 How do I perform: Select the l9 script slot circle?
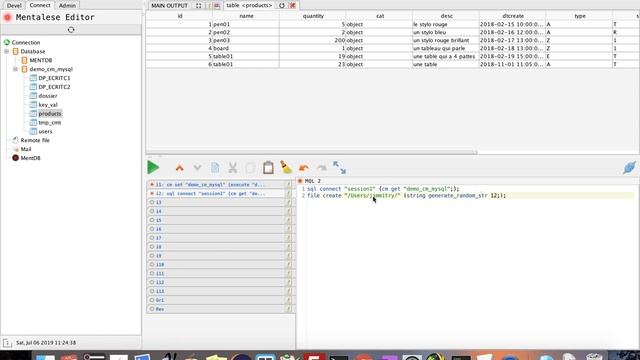click(x=152, y=256)
